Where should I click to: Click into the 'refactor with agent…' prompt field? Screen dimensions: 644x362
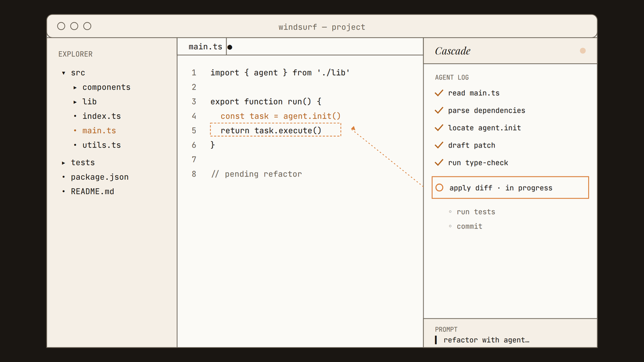487,340
